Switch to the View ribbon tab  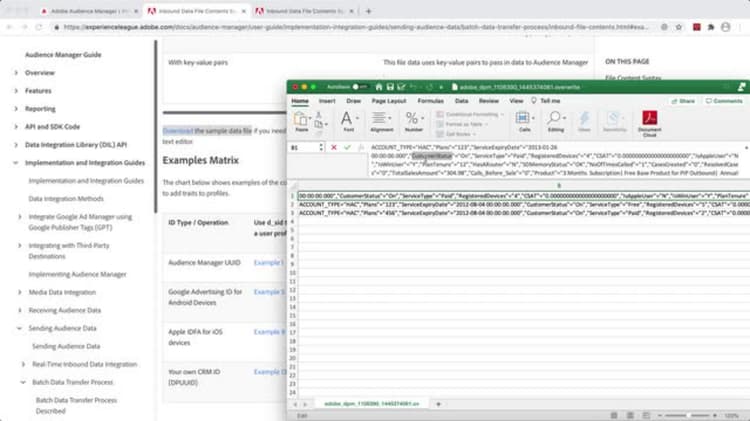516,101
